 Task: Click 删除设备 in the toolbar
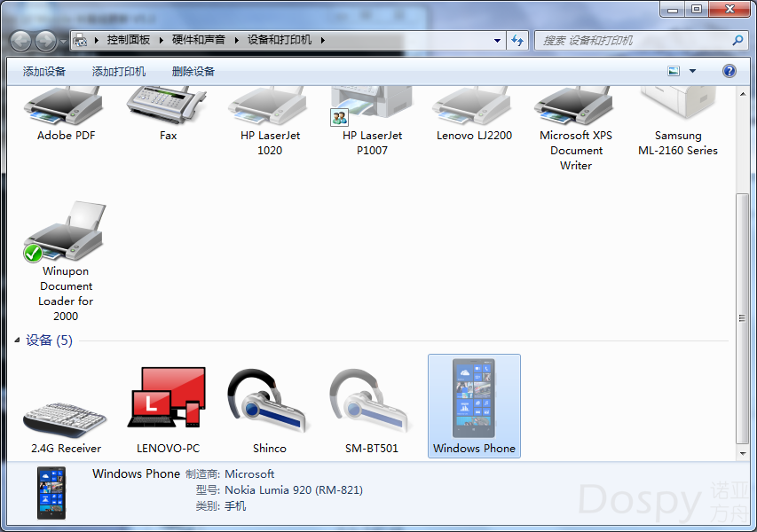click(193, 71)
